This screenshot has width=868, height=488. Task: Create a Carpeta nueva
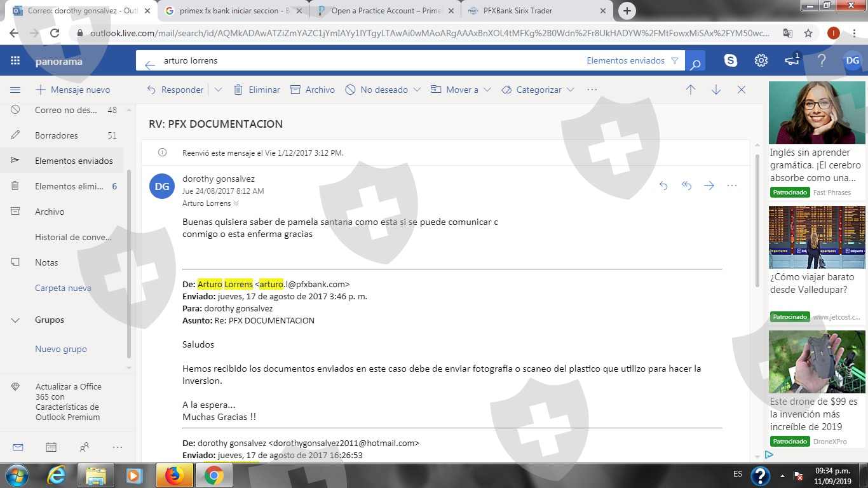click(63, 288)
